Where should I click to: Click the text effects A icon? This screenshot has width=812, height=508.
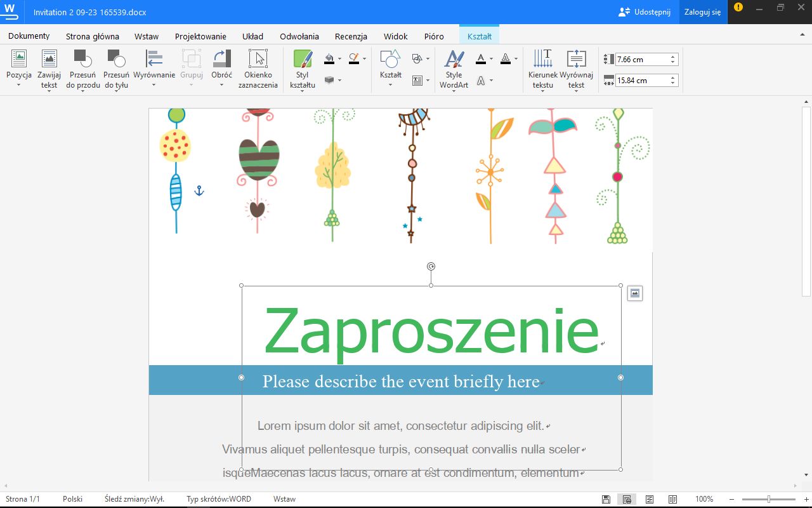(481, 81)
